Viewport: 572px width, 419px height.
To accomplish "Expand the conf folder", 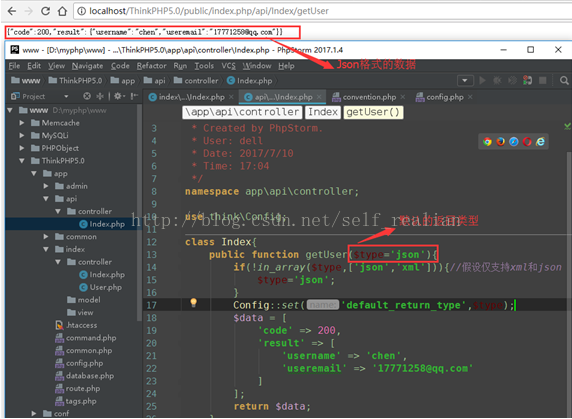I will click(34, 414).
